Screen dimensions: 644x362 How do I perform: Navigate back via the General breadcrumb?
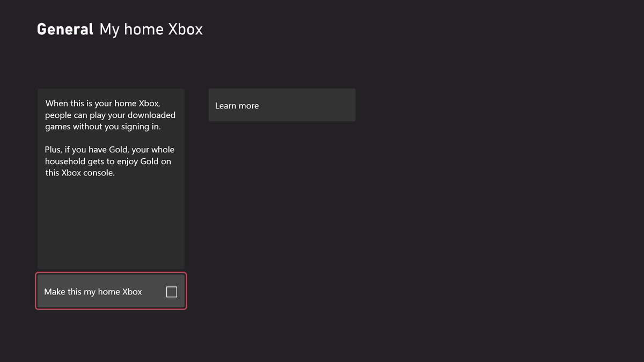coord(64,29)
